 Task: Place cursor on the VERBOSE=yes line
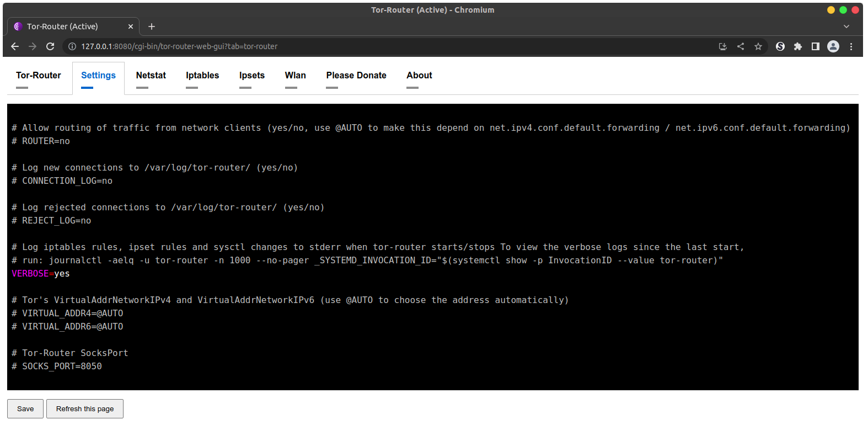pos(41,274)
